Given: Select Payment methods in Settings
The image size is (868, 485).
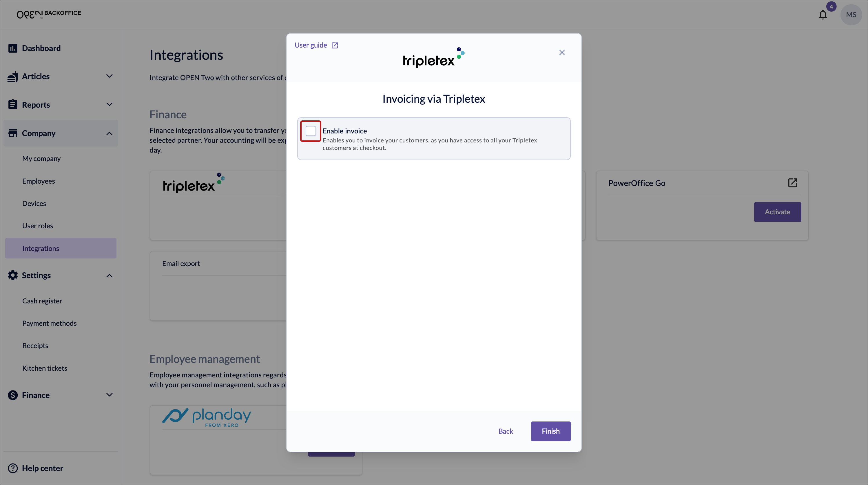Looking at the screenshot, I should [49, 323].
